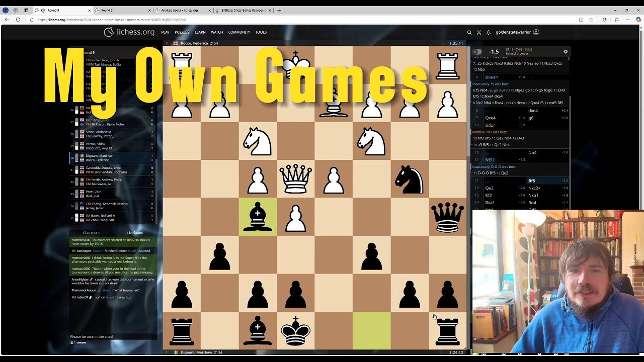The image size is (644, 362).
Task: Add page to favorites star
Action: pos(591,20)
